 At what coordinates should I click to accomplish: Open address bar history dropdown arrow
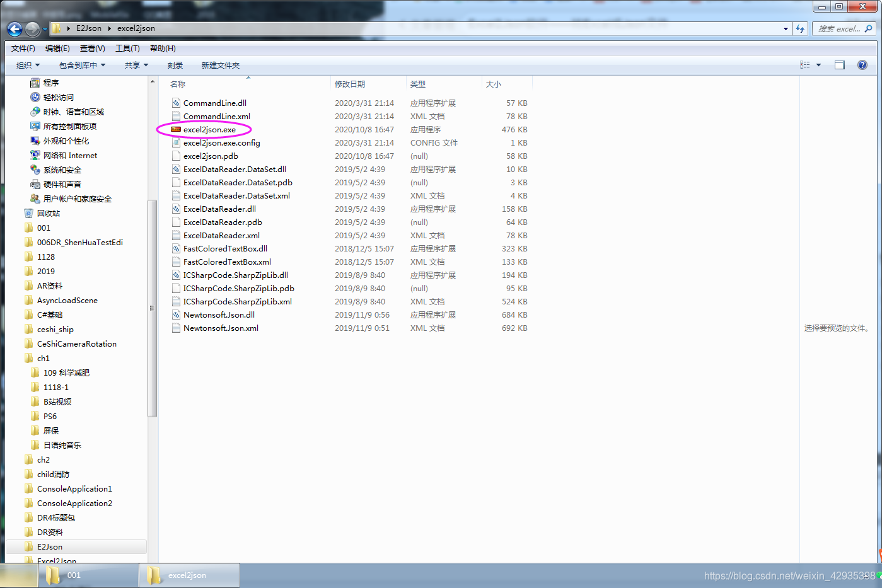coord(786,28)
